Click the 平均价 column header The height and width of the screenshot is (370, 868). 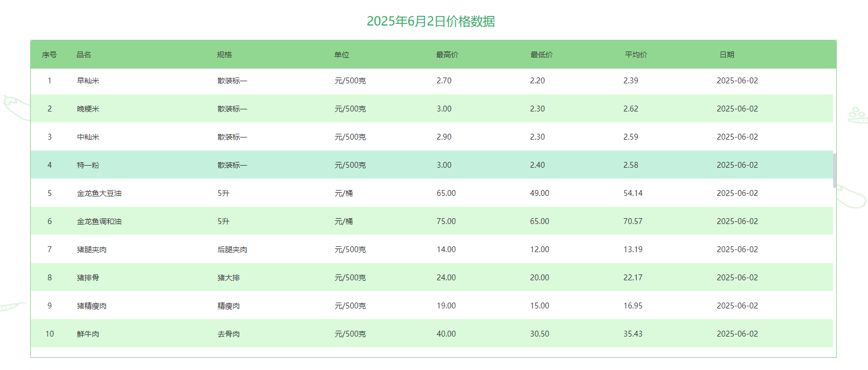tap(636, 55)
